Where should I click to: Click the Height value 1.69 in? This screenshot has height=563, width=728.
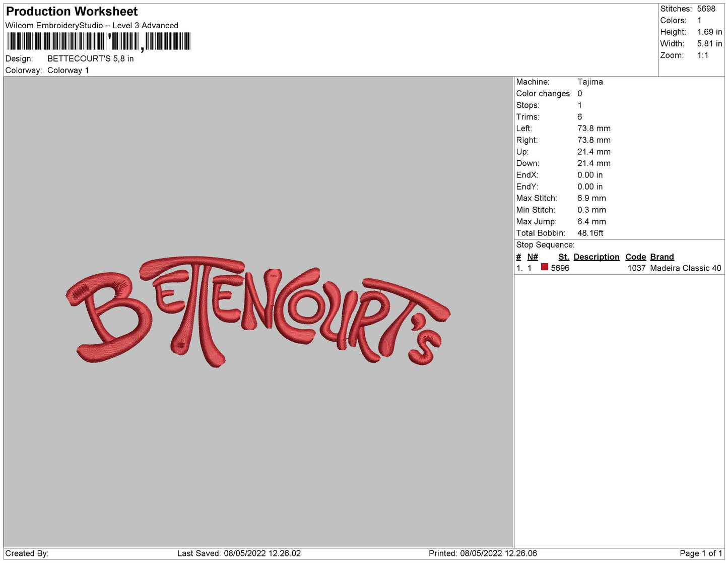[x=709, y=32]
